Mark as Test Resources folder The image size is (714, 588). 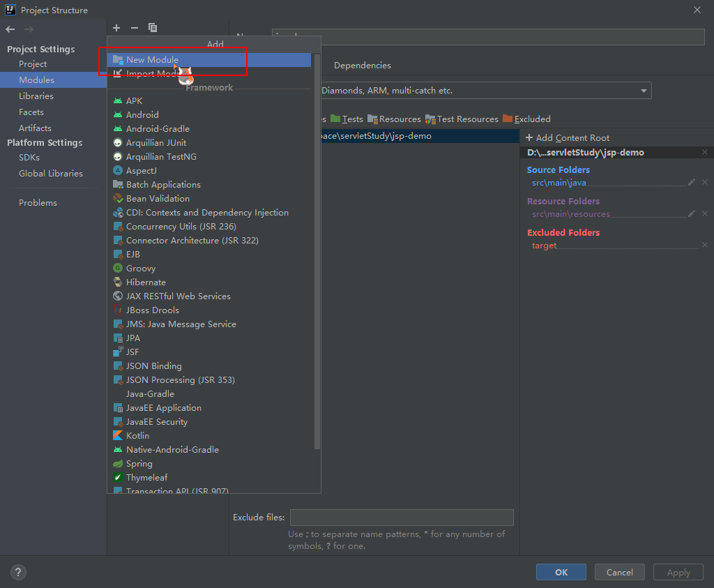coord(462,119)
